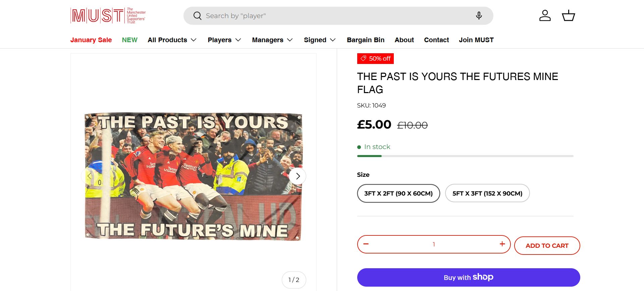Go to the Bargain Bin page
Image resolution: width=644 pixels, height=291 pixels.
pos(366,40)
